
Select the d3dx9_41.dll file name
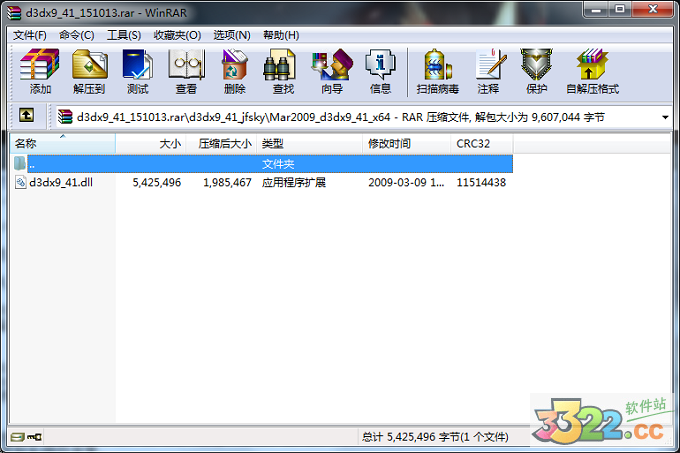point(61,182)
